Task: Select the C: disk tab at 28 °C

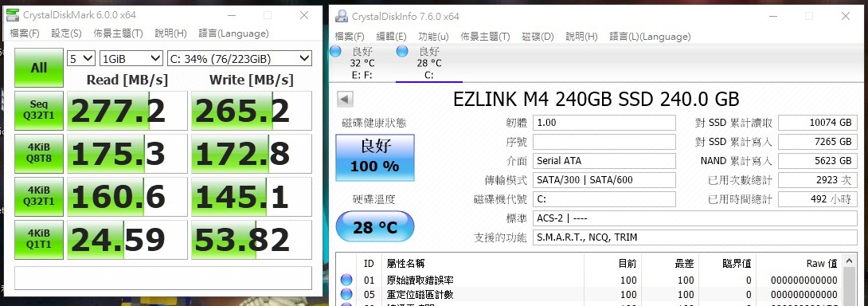Action: tap(428, 63)
